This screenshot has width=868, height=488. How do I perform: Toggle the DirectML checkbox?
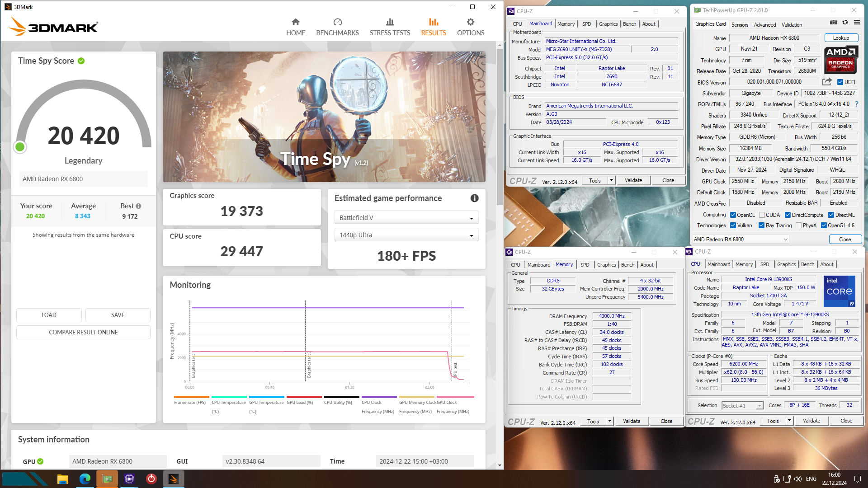[831, 215]
